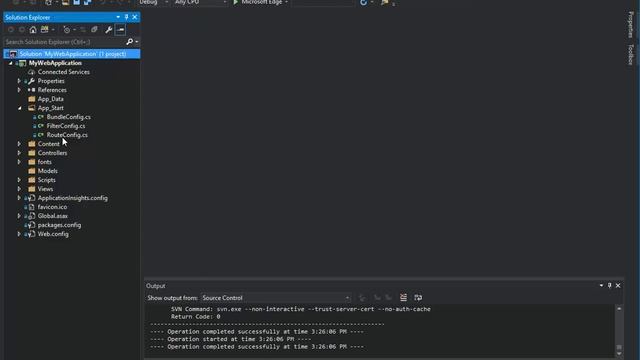This screenshot has height=360, width=640.
Task: Click the SVN Command output line
Action: [x=301, y=309]
